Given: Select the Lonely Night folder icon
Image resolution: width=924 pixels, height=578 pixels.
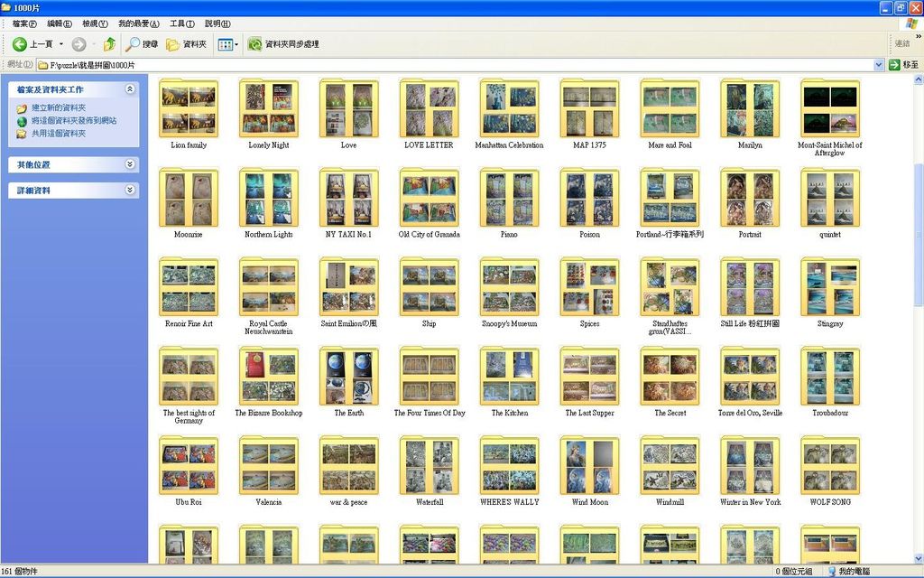Looking at the screenshot, I should click(x=269, y=108).
